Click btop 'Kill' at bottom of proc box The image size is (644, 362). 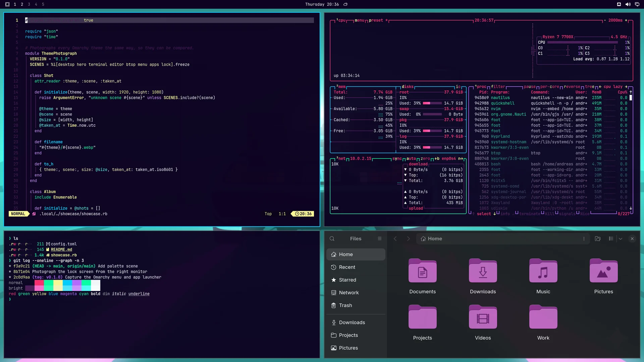click(550, 214)
